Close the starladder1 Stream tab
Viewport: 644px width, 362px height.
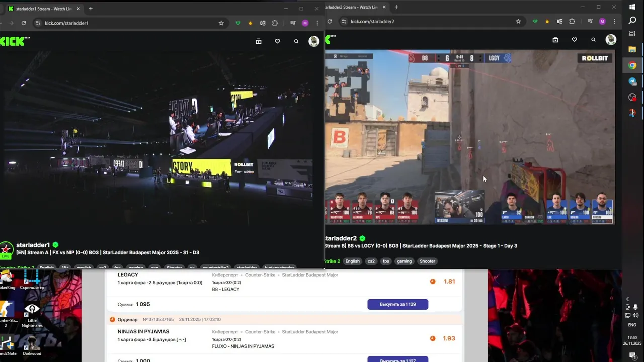(78, 9)
